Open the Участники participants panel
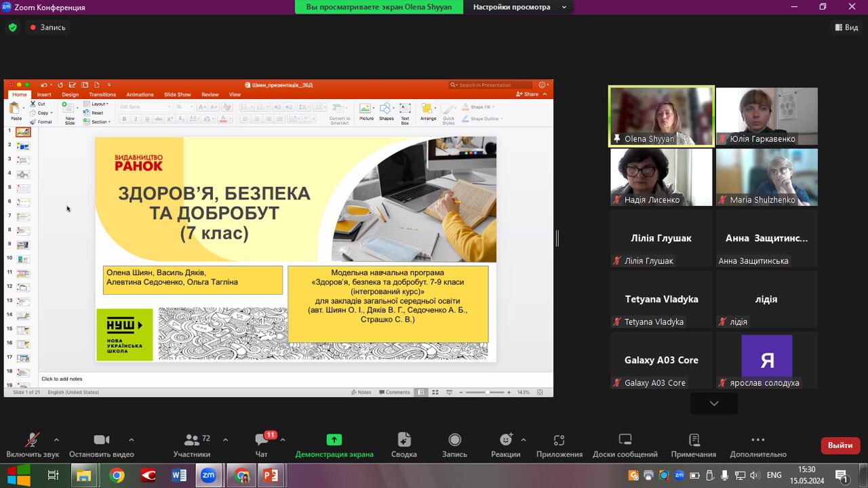This screenshot has height=488, width=868. (192, 445)
